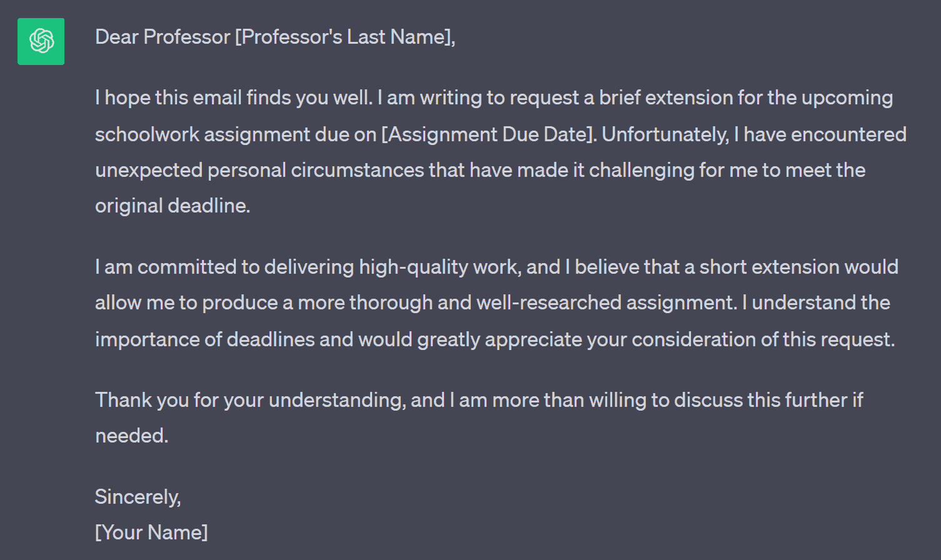Click the word "needed." ending the third paragraph

[x=132, y=436]
